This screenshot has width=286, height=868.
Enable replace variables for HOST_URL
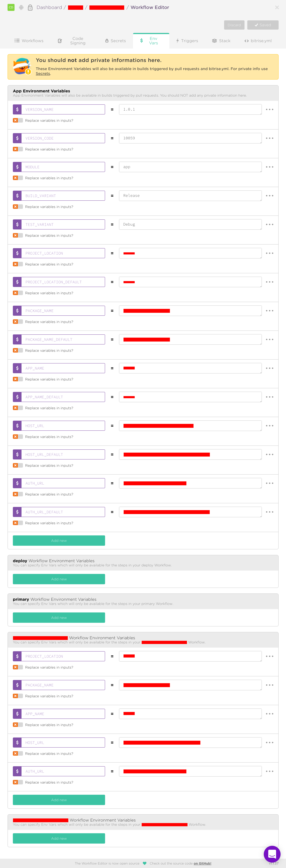(x=18, y=437)
